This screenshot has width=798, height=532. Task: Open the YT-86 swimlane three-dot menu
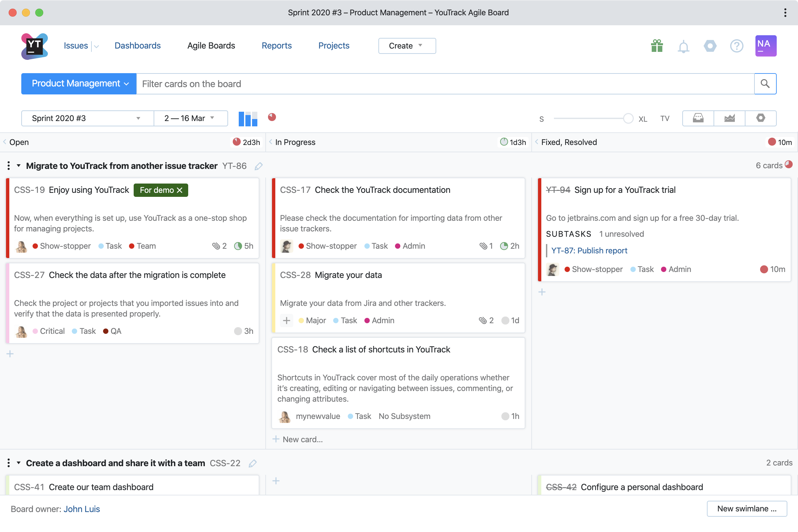coord(9,166)
